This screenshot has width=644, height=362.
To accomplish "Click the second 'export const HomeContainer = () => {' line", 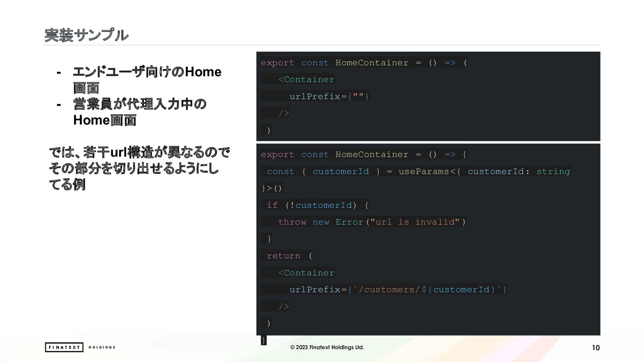I will [x=364, y=155].
